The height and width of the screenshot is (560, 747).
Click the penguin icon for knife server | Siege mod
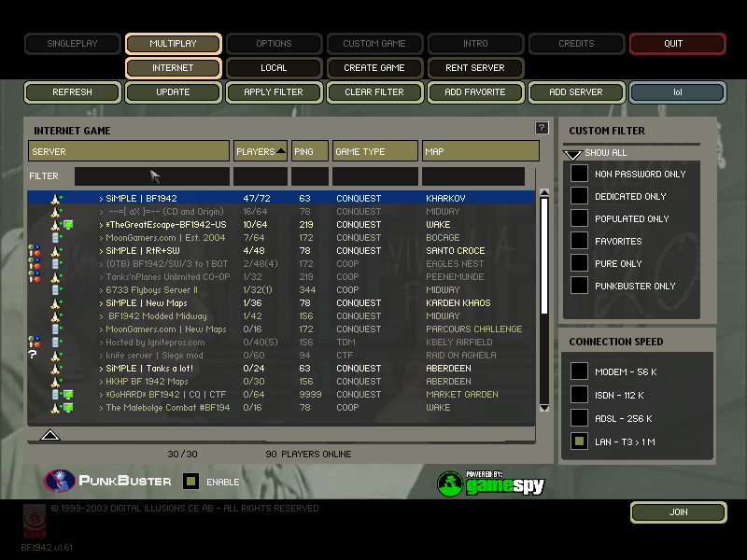[56, 356]
